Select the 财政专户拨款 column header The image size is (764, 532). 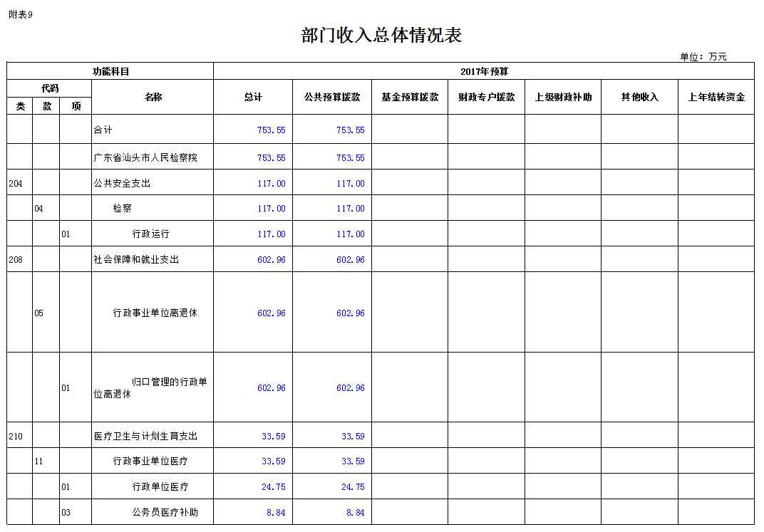pyautogui.click(x=486, y=97)
